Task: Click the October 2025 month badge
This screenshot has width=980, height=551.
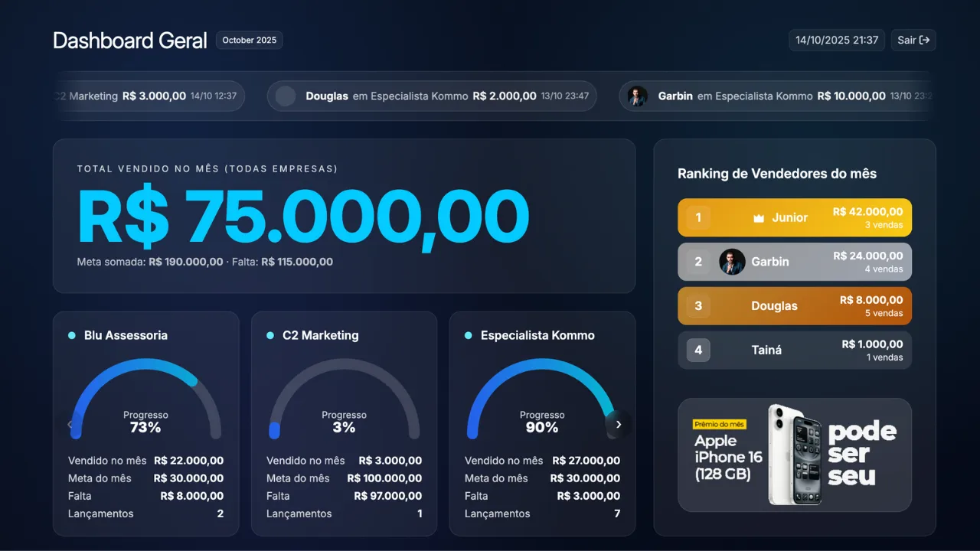Action: (x=249, y=41)
